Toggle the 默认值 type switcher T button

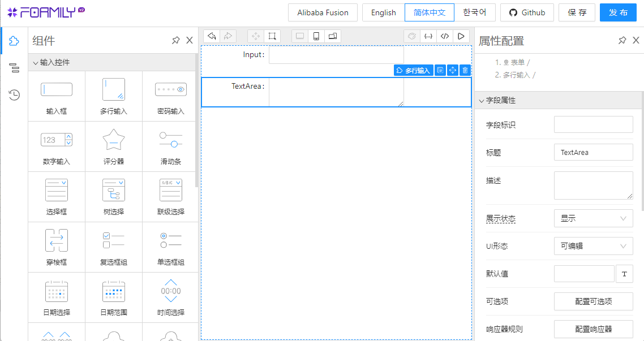click(624, 274)
